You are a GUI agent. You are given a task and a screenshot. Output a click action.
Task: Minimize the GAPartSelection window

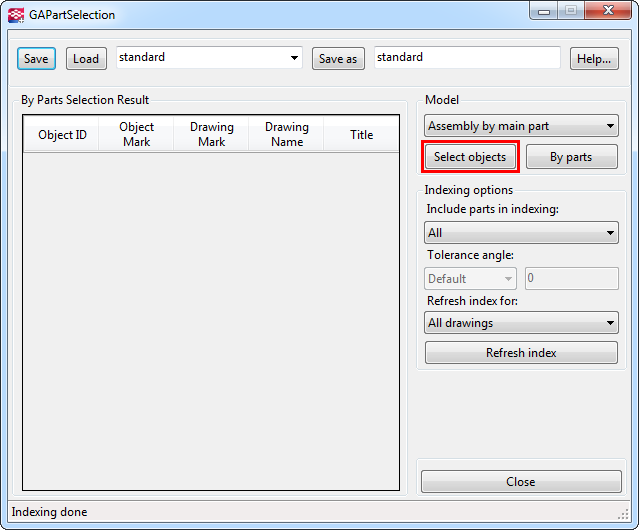pyautogui.click(x=544, y=11)
